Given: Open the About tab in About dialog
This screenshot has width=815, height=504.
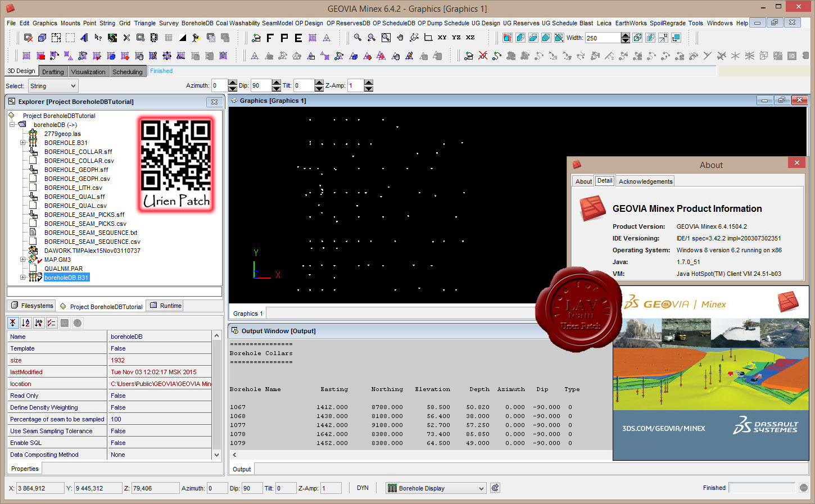Looking at the screenshot, I should tap(583, 181).
